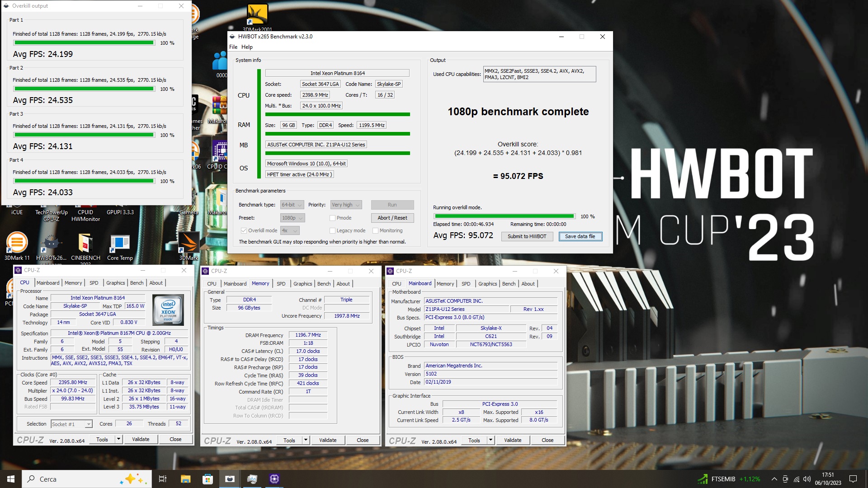The image size is (868, 488).
Task: Click the Save data file button
Action: coord(580,236)
